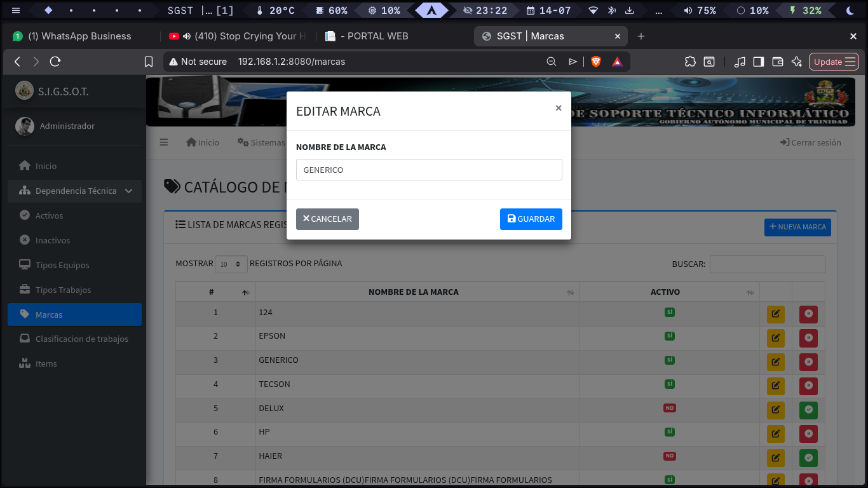This screenshot has width=868, height=488.
Task: Edit the 124 brand row
Action: pos(776,314)
